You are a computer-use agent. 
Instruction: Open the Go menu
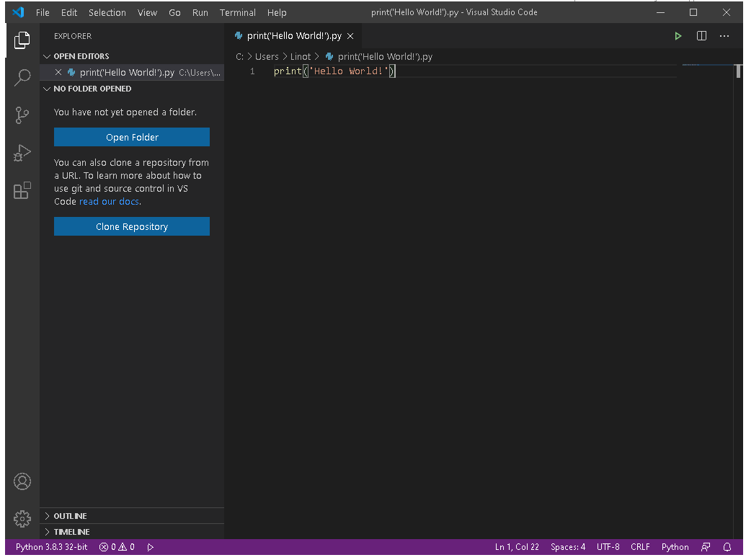[174, 13]
